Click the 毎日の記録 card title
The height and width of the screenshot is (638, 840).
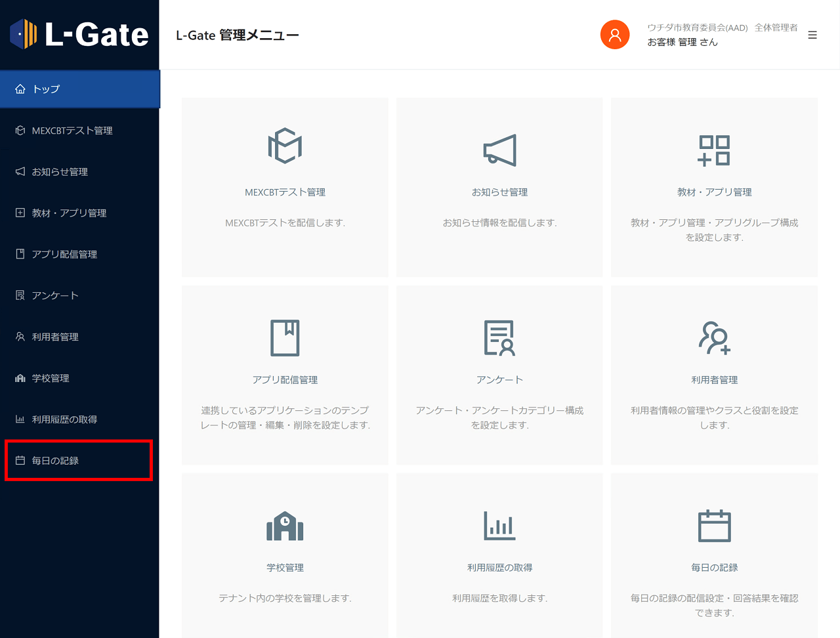(714, 568)
